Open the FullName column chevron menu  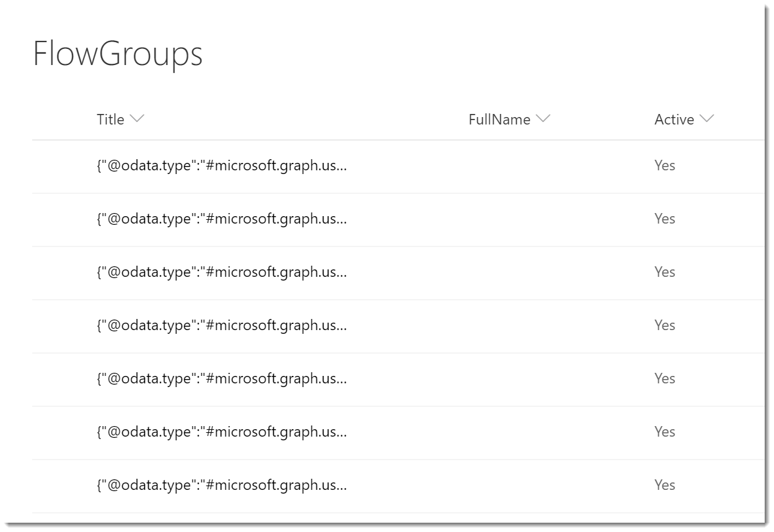coord(543,120)
